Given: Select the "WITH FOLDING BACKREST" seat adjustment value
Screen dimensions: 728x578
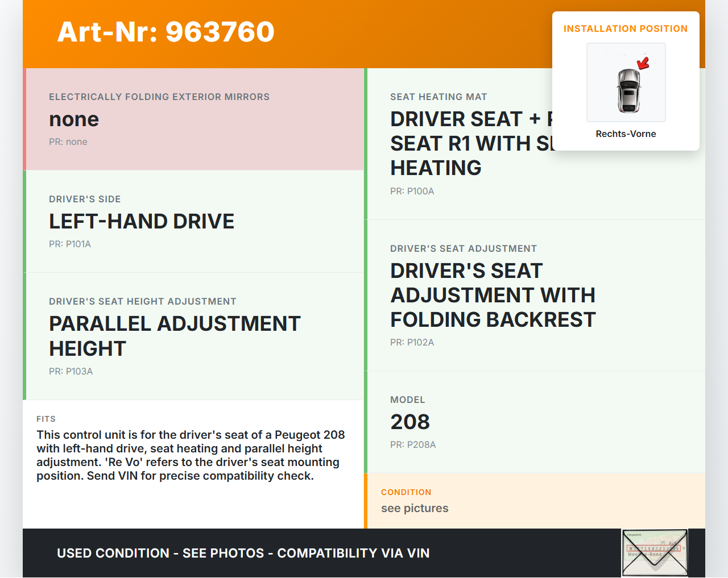Looking at the screenshot, I should (x=493, y=296).
